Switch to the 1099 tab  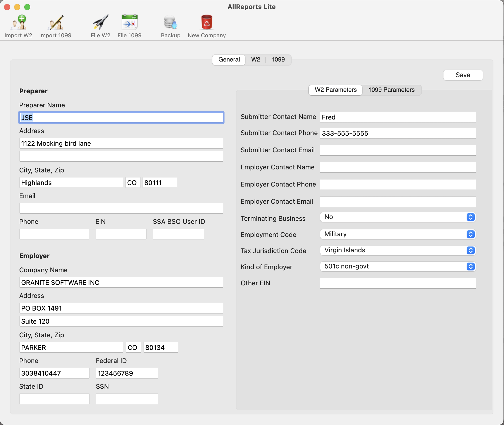[278, 60]
